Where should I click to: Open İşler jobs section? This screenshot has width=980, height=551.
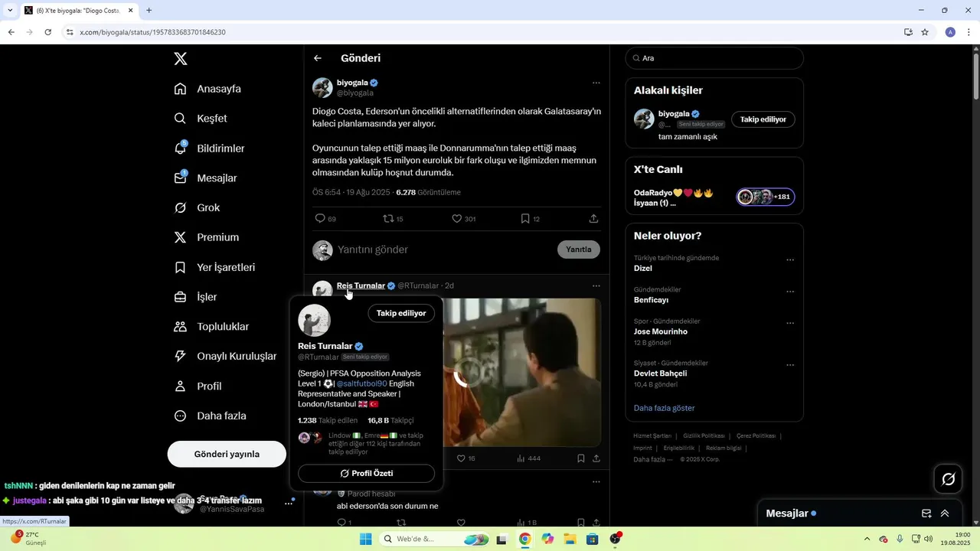195,297
